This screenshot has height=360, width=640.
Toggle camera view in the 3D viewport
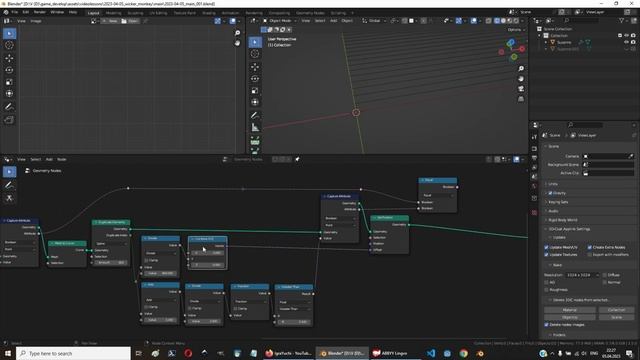pyautogui.click(x=521, y=89)
